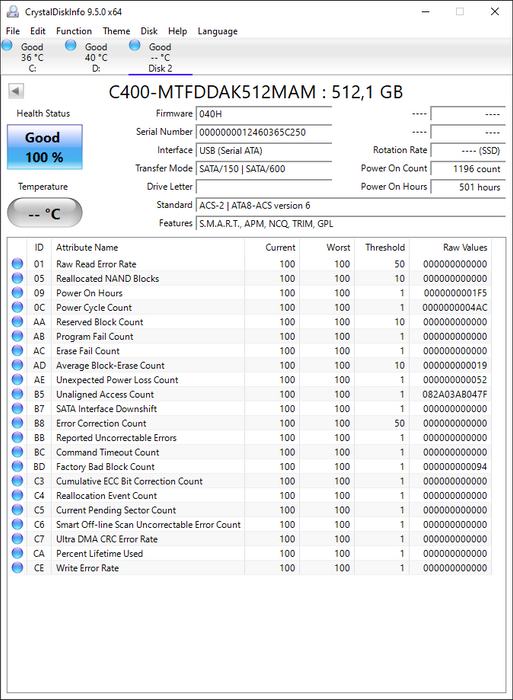This screenshot has width=513, height=700.
Task: Click status orb for Ultra DMA CRC Error Rate
Action: [17, 539]
